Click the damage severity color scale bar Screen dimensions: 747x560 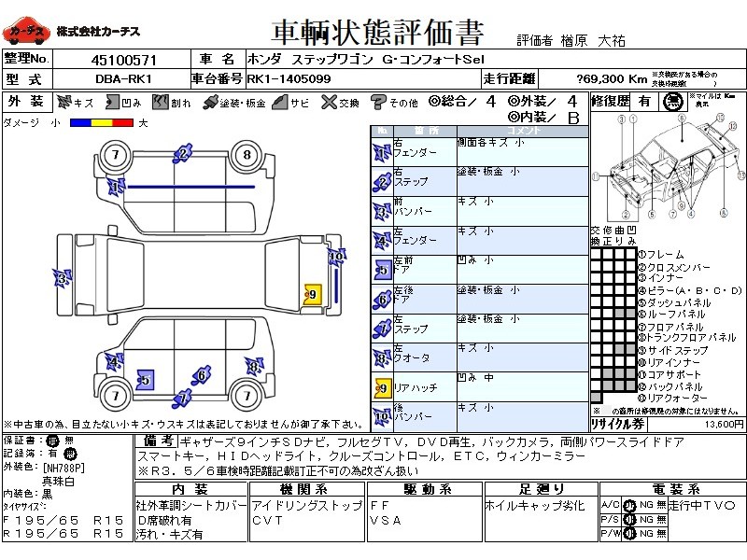click(101, 122)
